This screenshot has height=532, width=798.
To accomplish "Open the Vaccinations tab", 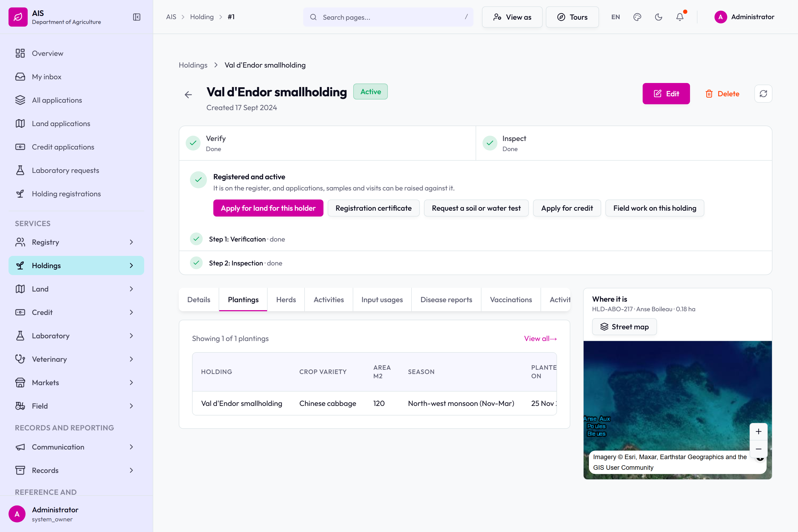I will point(511,300).
